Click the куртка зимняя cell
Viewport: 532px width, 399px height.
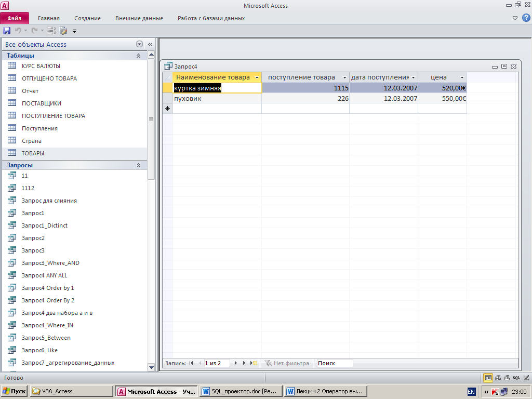[x=217, y=88]
